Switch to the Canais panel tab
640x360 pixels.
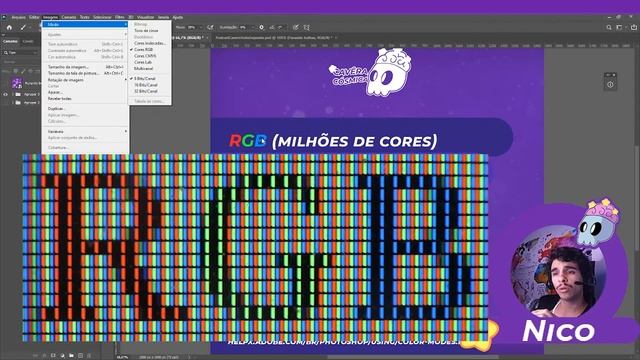[x=28, y=41]
